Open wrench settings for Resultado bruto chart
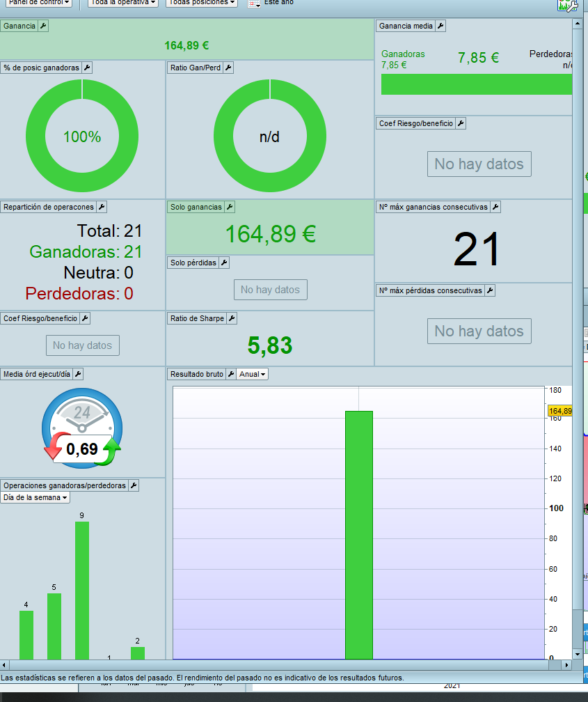Screen dimensions: 588x702 pyautogui.click(x=231, y=374)
